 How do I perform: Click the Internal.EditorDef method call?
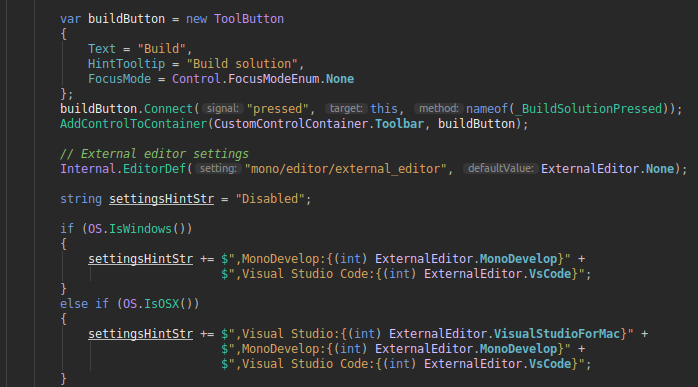pos(123,169)
